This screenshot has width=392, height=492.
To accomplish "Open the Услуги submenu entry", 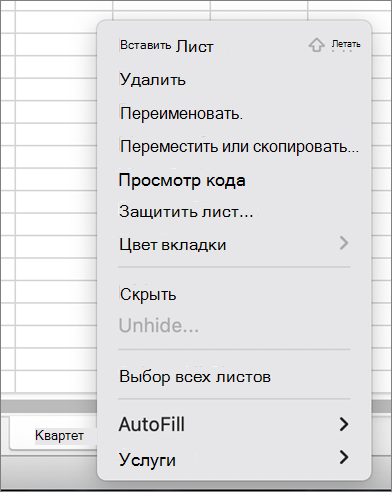I will point(234,459).
